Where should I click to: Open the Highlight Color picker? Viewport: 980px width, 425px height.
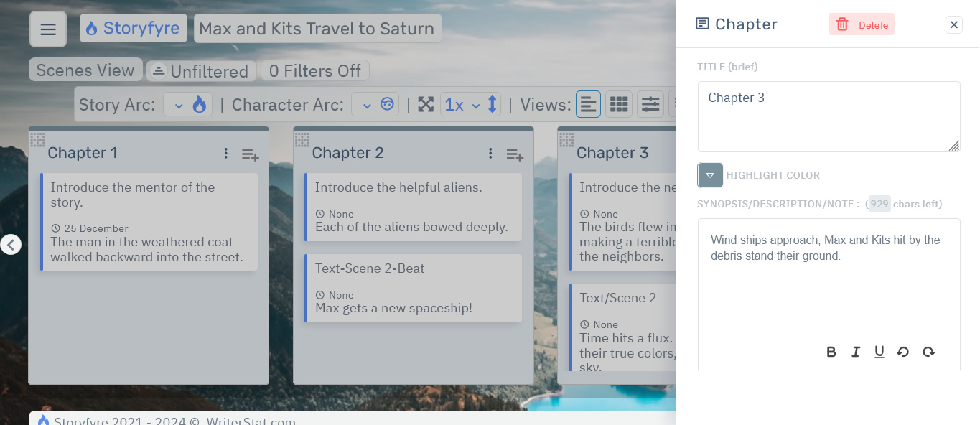coord(710,175)
